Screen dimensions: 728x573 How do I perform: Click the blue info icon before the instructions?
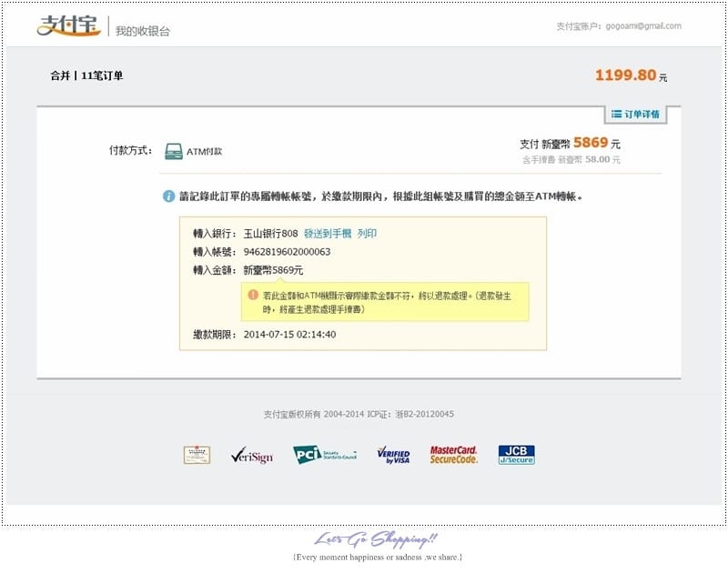pos(168,196)
